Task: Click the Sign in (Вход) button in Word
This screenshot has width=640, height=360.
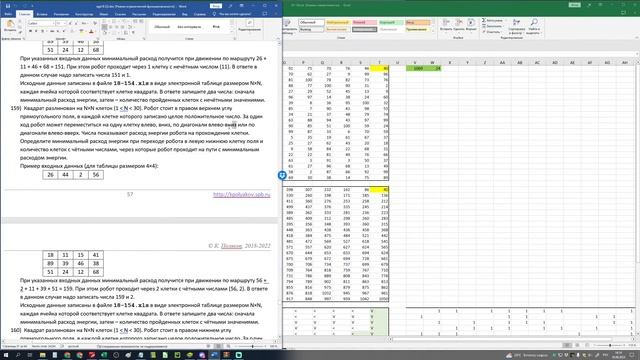Action: point(216,6)
